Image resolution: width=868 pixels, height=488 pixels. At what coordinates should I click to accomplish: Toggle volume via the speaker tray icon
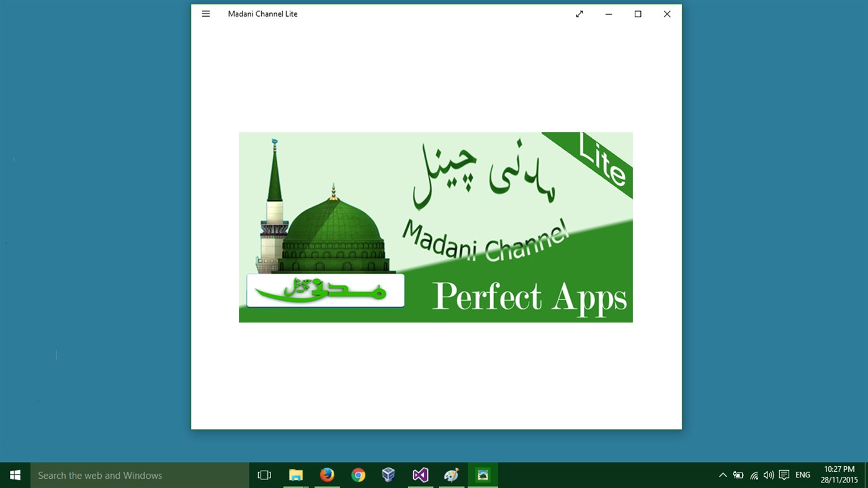click(x=768, y=474)
